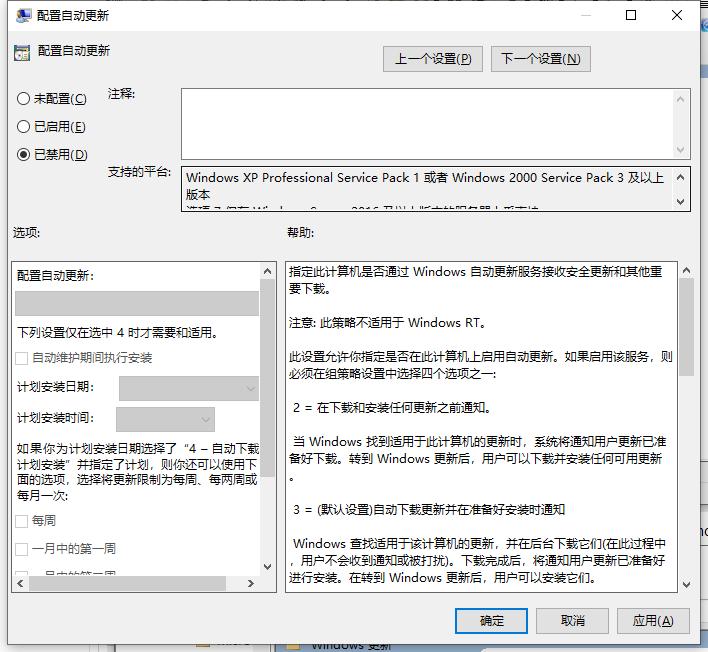
Task: Click options panel horizontal scrollbar thumb
Action: tap(127, 583)
